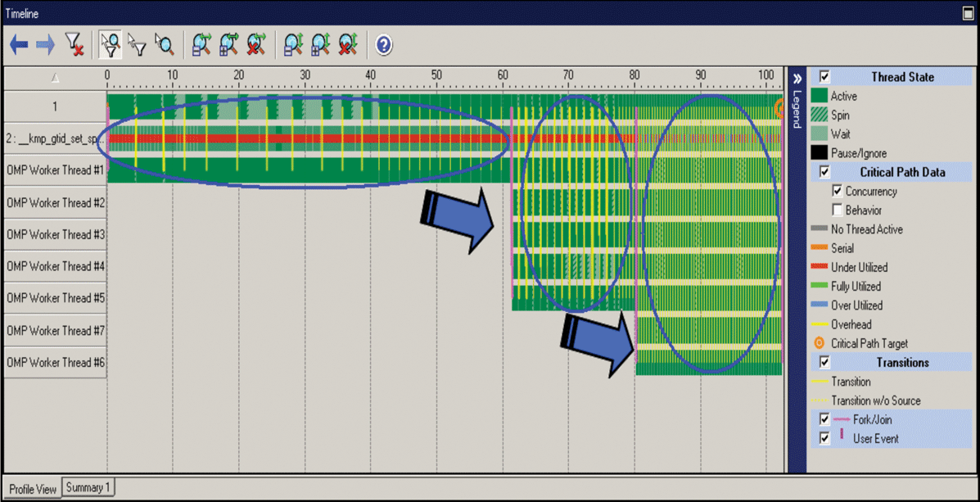Click the orange Critical Path Target marker

coord(780,107)
